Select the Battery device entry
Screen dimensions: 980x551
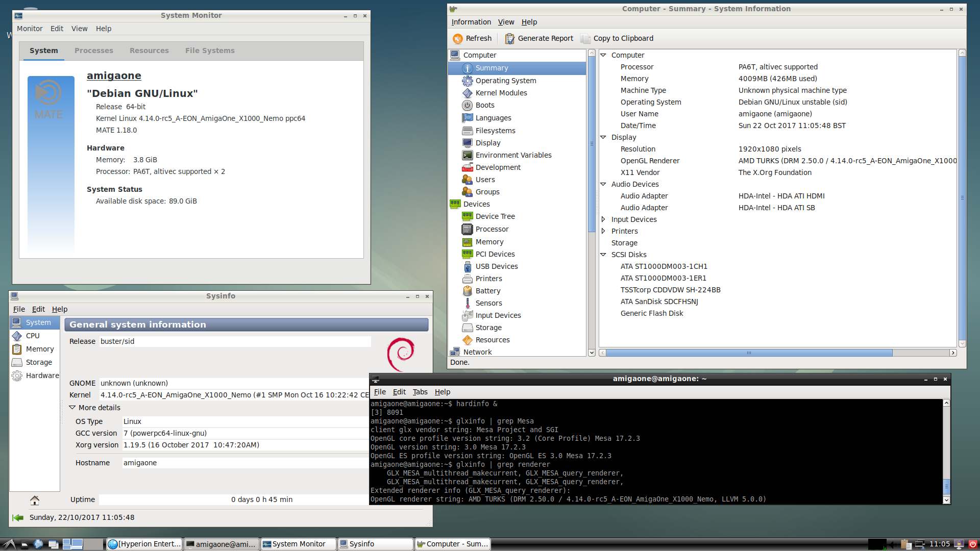tap(487, 291)
